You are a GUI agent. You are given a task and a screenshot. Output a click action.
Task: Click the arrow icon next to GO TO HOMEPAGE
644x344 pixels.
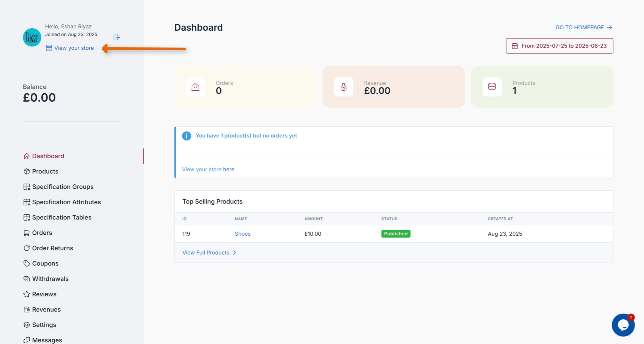click(609, 27)
